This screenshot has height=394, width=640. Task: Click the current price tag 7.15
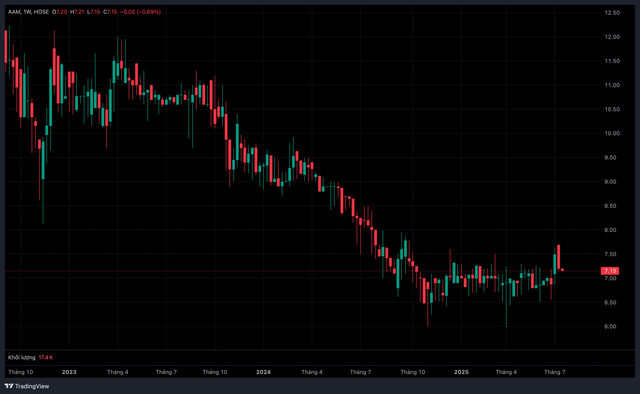[610, 271]
